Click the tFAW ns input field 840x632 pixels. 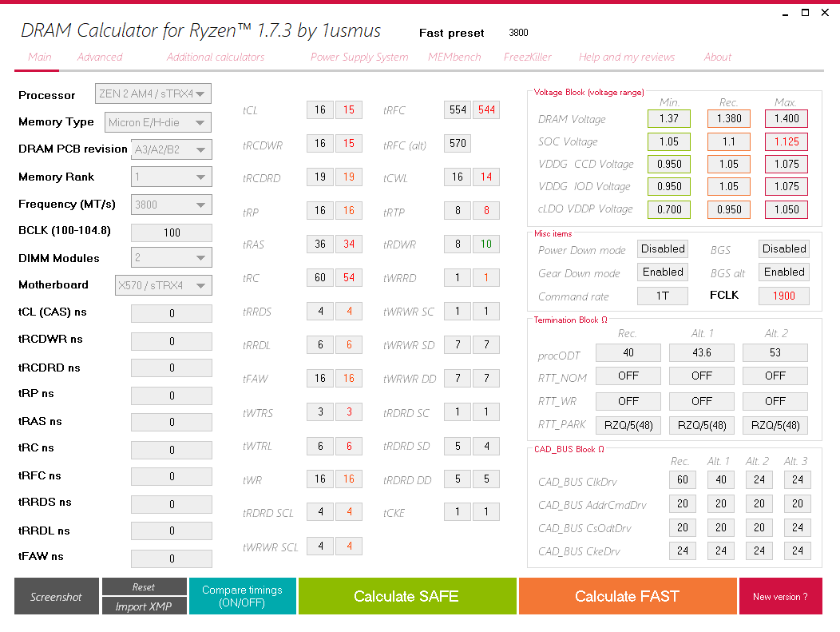172,558
